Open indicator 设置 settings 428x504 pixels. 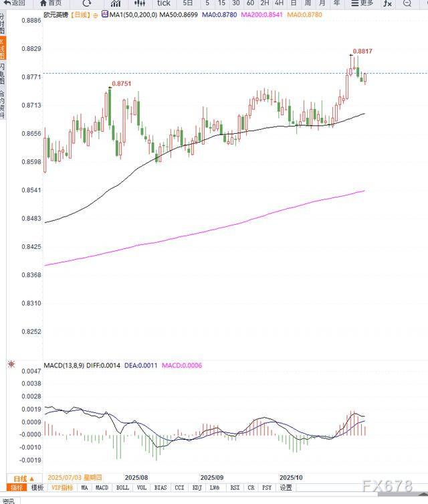tap(286, 488)
